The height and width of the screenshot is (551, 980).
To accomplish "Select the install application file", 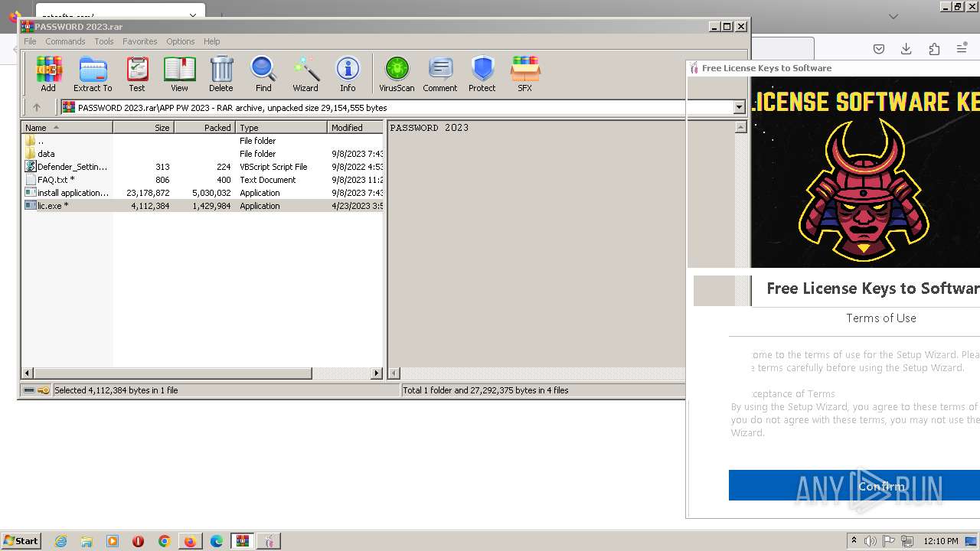I will tap(203, 193).
